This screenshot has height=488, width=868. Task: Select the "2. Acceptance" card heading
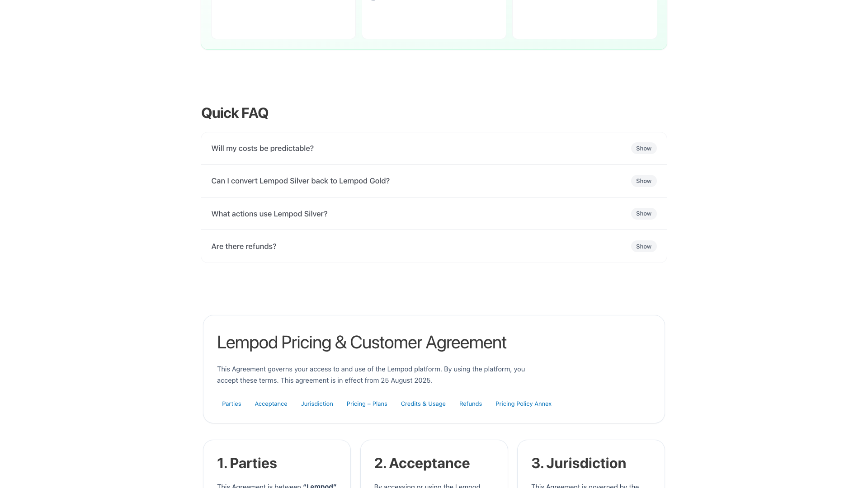coord(422,463)
